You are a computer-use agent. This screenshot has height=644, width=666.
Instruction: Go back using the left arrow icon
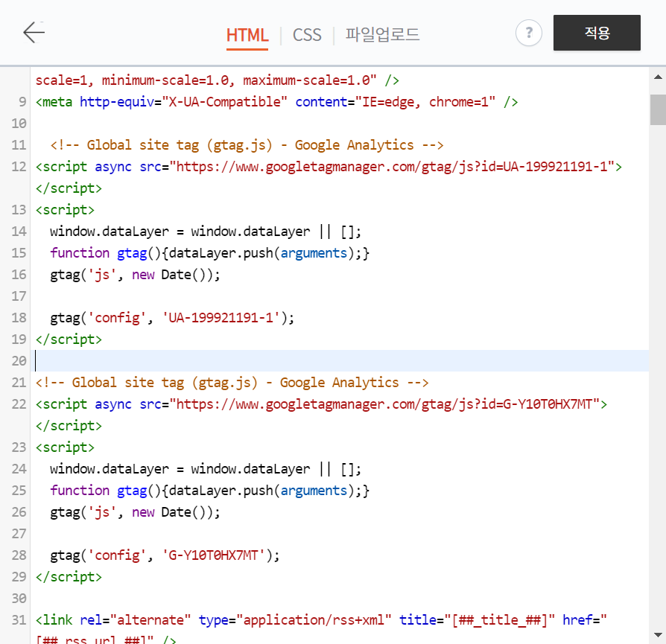tap(34, 33)
